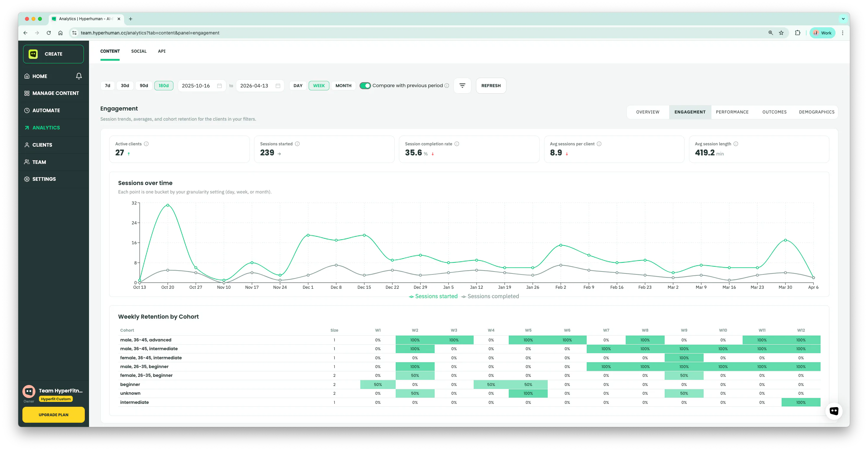This screenshot has height=451, width=868.
Task: Select the 90d range preset
Action: (144, 86)
